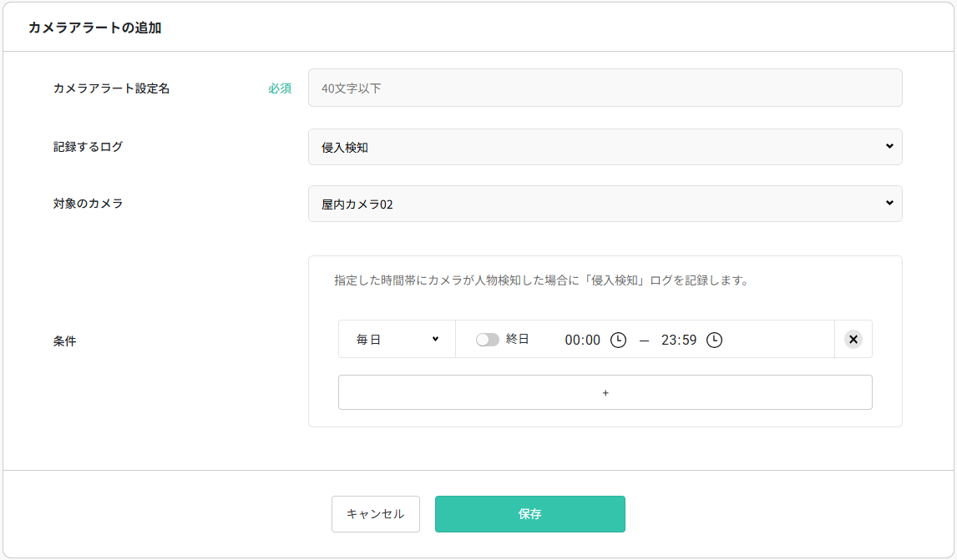
Task: Click the 必須 required label
Action: [x=279, y=88]
